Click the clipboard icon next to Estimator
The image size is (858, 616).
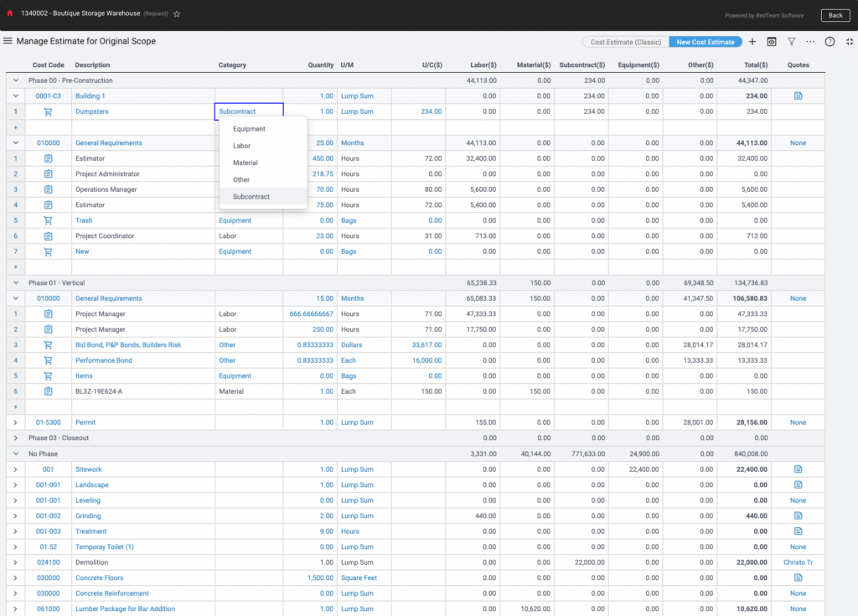point(48,158)
